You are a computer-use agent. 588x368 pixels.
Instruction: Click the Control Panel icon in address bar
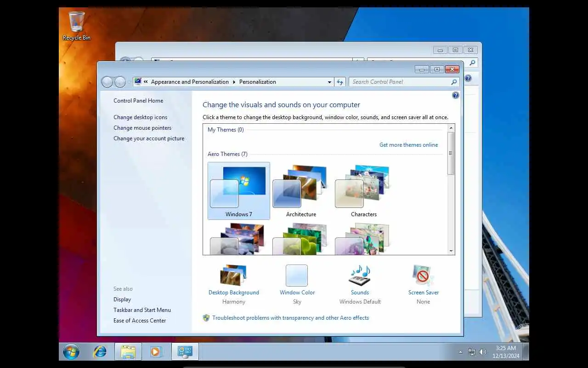(x=138, y=82)
